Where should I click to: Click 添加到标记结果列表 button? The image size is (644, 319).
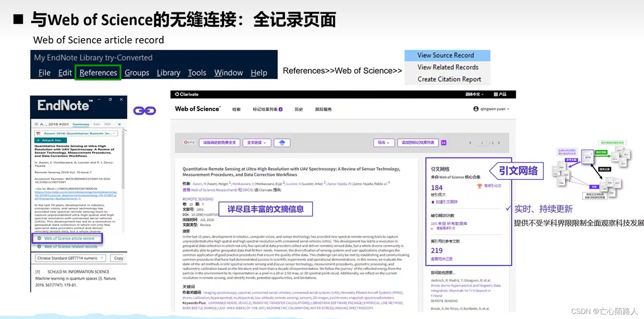point(418,143)
